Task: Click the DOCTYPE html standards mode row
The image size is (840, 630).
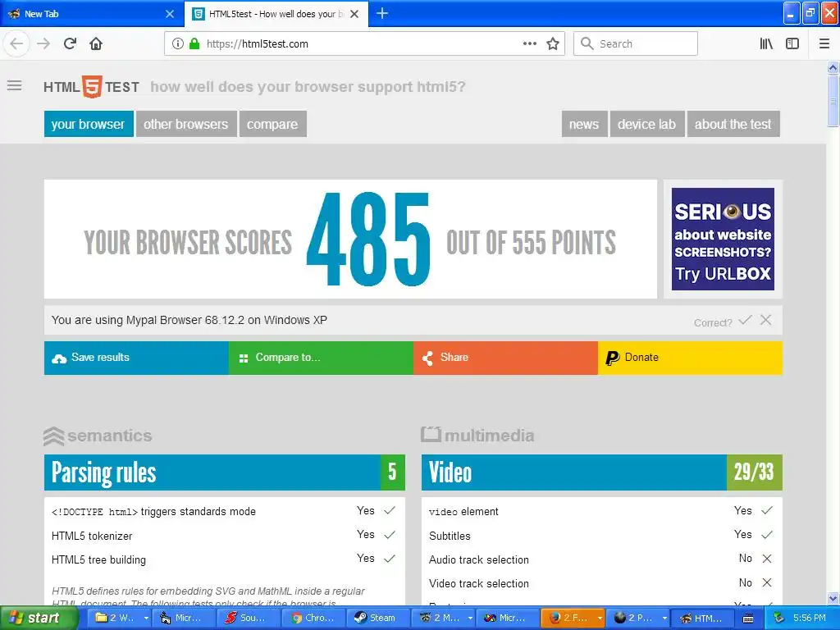Action: 225,511
